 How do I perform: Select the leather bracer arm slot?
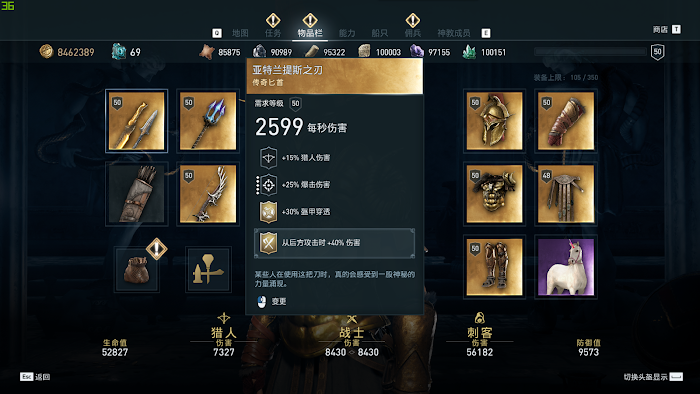tap(566, 121)
